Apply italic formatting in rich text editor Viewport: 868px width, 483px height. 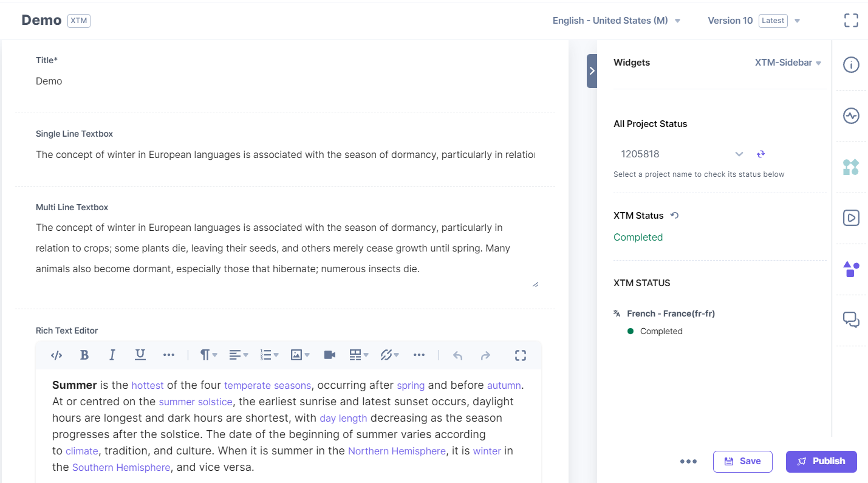point(112,355)
